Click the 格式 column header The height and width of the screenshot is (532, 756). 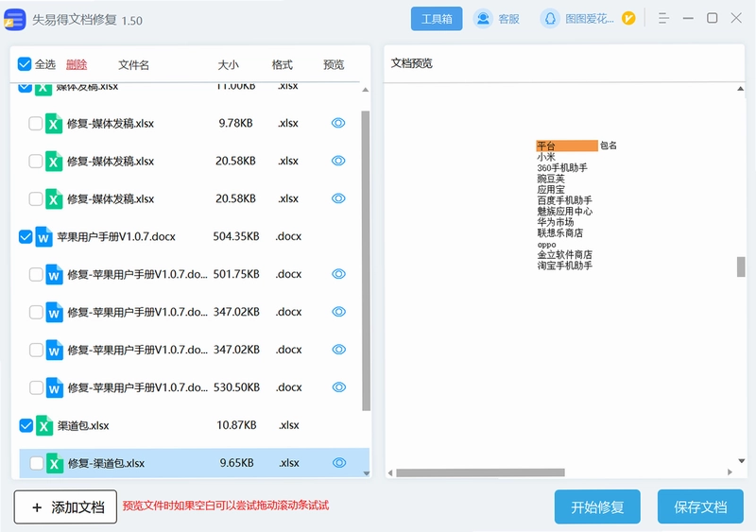point(282,64)
